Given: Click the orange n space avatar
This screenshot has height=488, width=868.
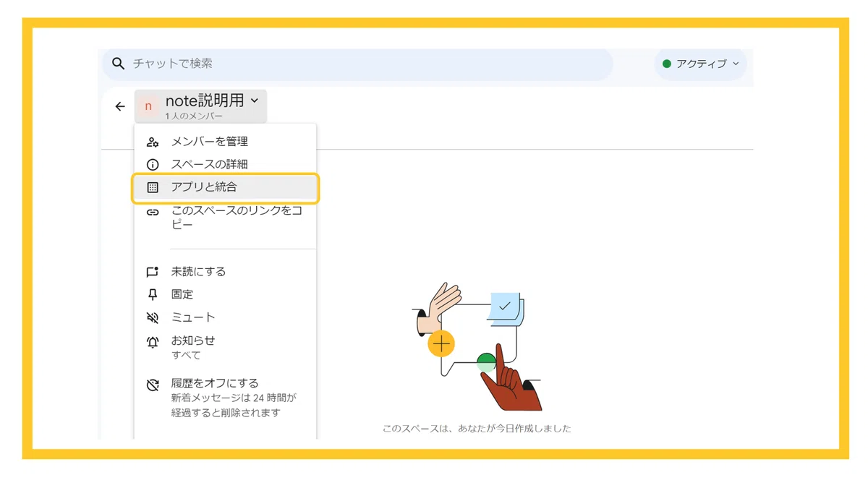Looking at the screenshot, I should pos(148,106).
